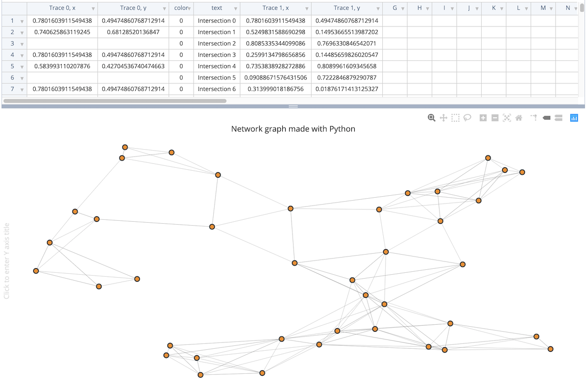The height and width of the screenshot is (390, 588).
Task: Open row 1 dropdown arrow
Action: click(22, 21)
